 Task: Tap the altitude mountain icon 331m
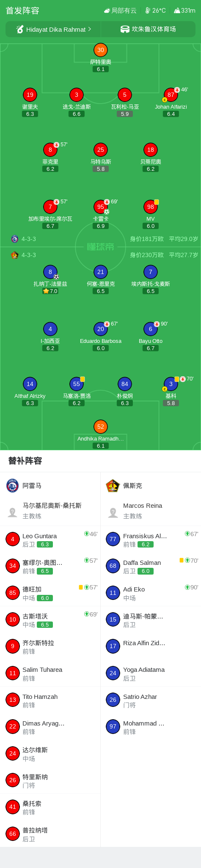click(177, 11)
